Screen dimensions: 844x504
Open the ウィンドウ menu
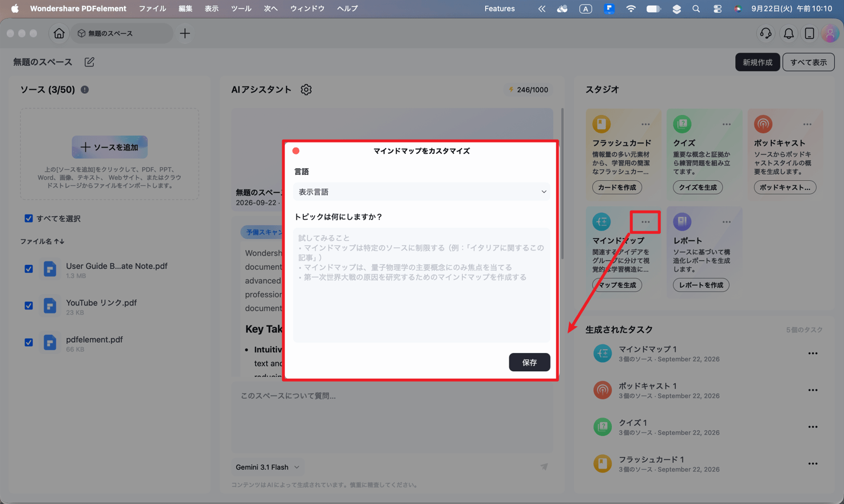[307, 9]
